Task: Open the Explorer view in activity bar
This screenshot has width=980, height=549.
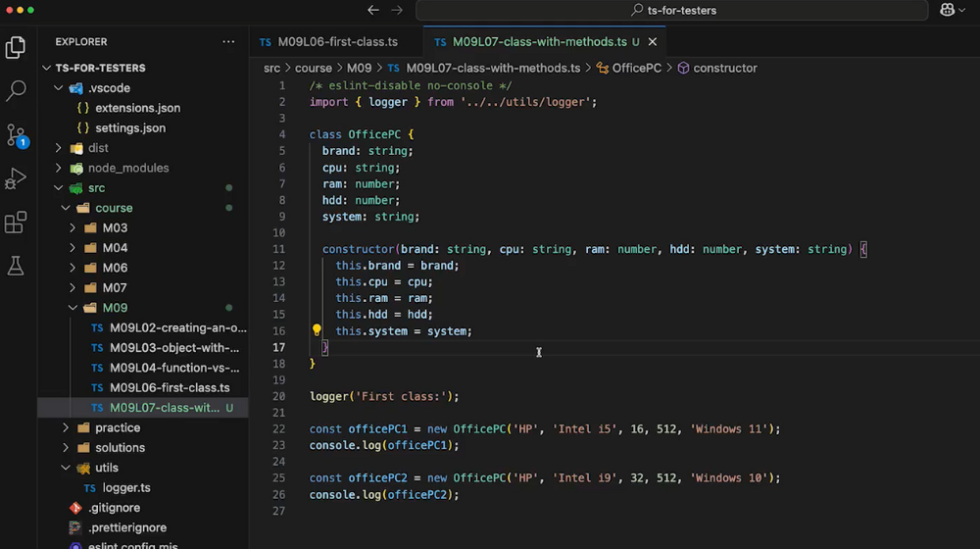Action: click(x=16, y=47)
